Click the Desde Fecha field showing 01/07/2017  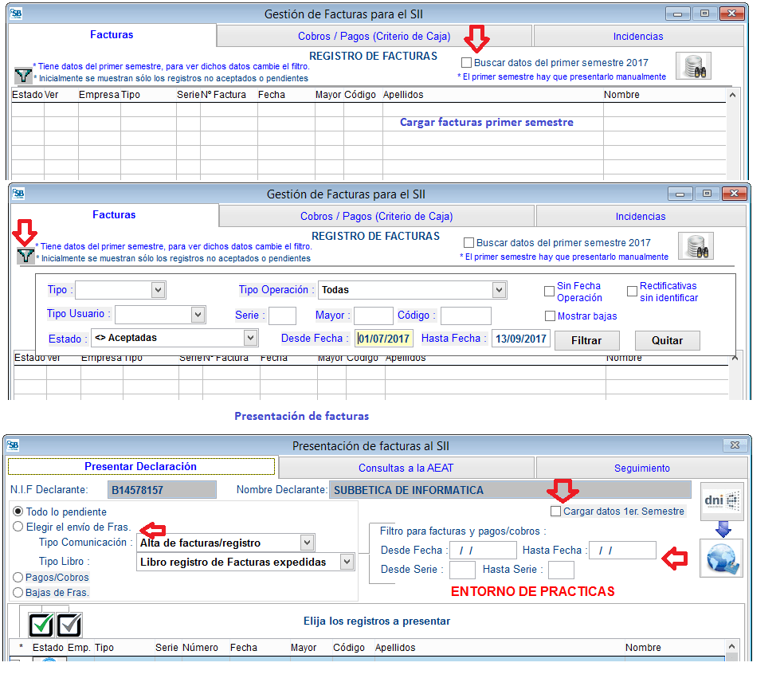point(384,339)
